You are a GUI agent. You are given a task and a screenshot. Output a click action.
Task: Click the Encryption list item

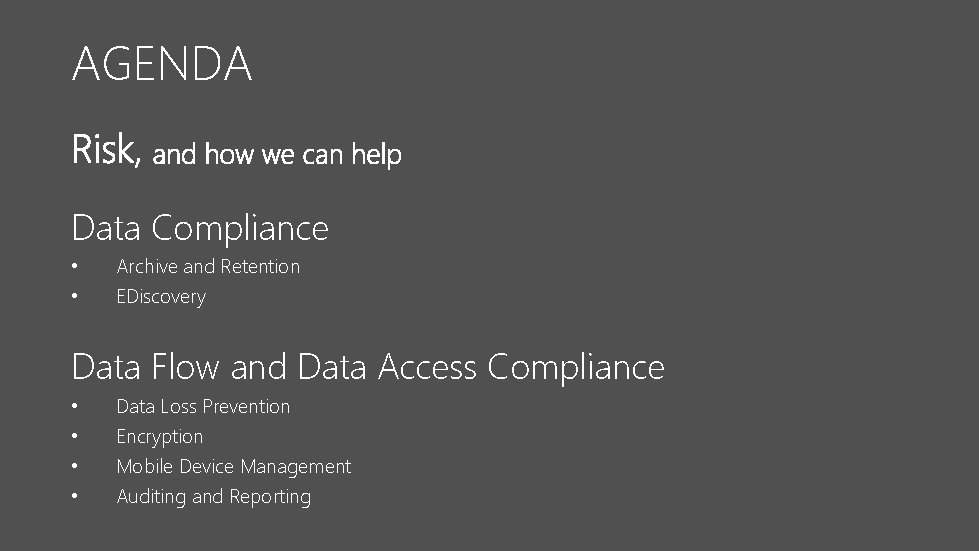click(160, 436)
